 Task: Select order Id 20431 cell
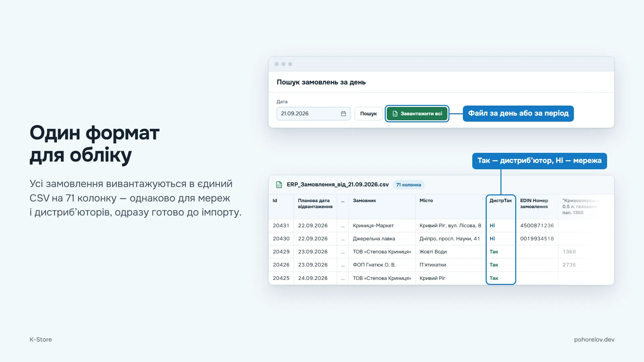pos(281,226)
